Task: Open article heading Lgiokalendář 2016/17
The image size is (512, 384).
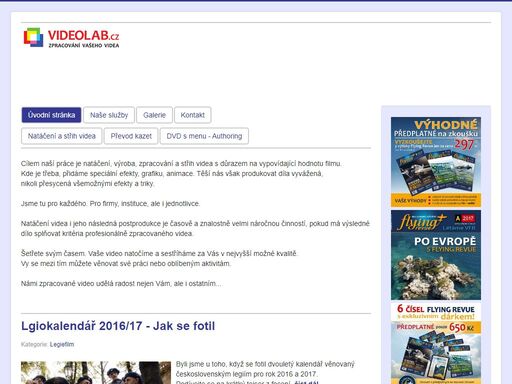Action: [118, 326]
